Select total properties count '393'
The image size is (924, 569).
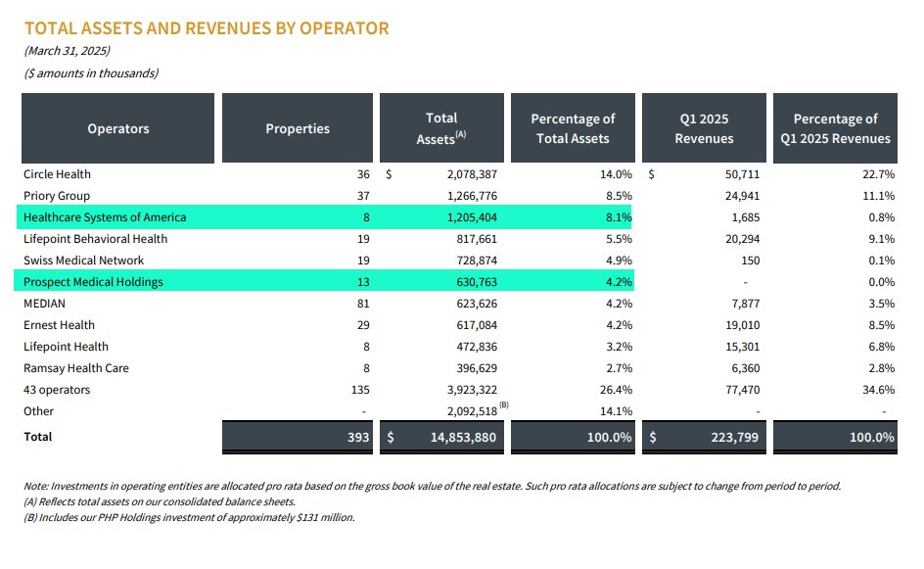tap(358, 437)
